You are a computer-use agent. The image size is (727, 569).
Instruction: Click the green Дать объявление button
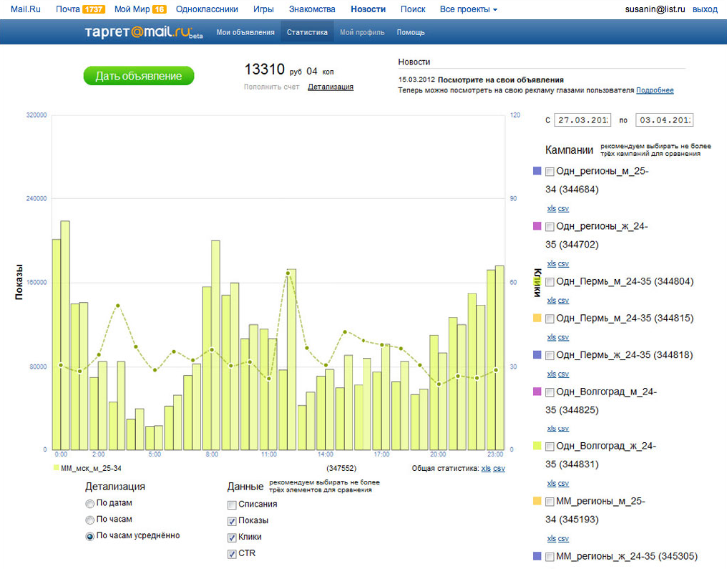coord(139,76)
